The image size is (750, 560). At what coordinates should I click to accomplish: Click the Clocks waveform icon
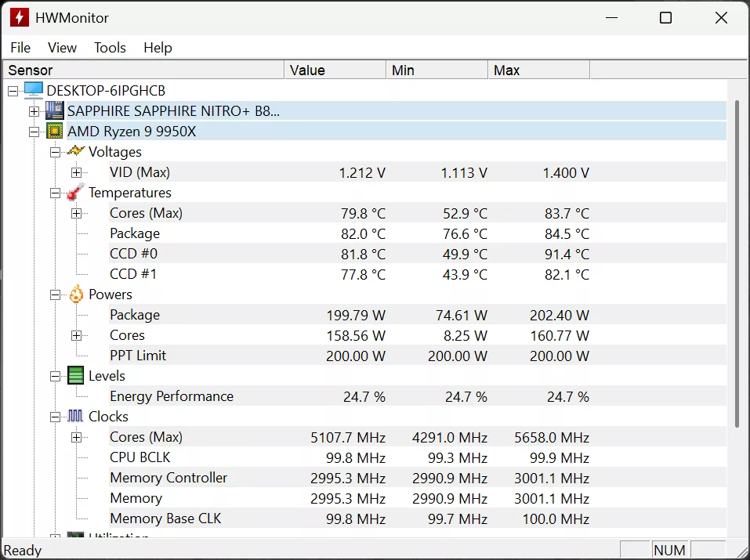pos(75,416)
